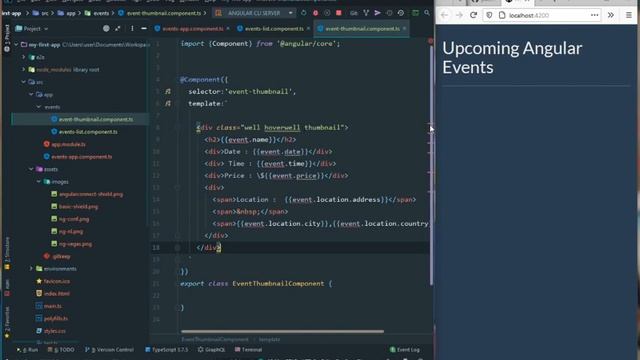Click the gutter icon beside selector line
This screenshot has height=360, width=640.
pyautogui.click(x=168, y=91)
